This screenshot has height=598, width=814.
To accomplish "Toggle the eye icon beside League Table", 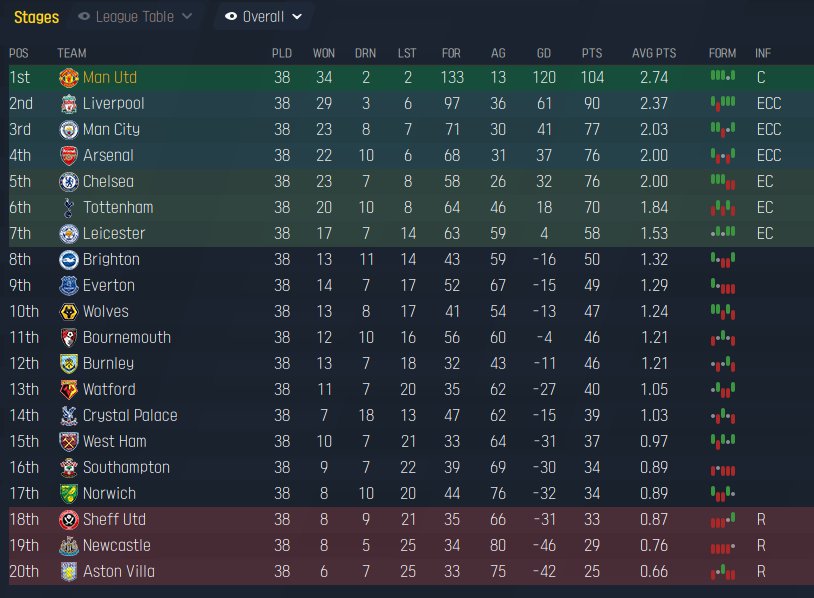I will click(x=84, y=17).
